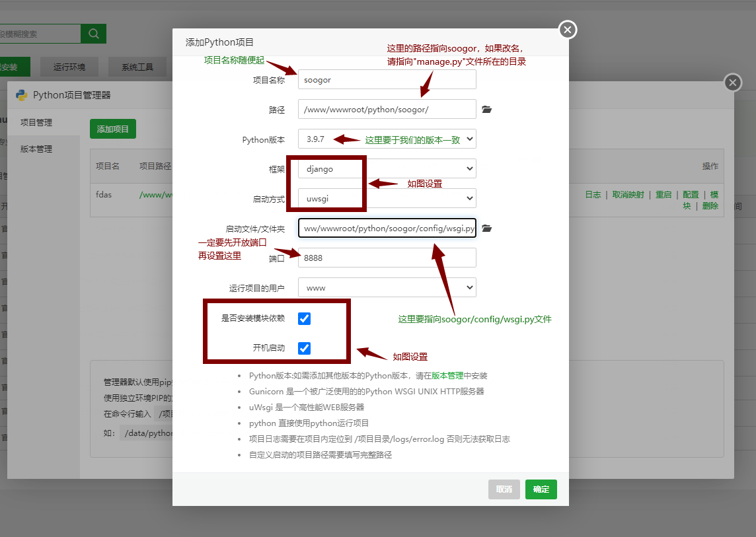Open the folder browser beside the 路径 field
The width and height of the screenshot is (756, 537).
pos(486,109)
